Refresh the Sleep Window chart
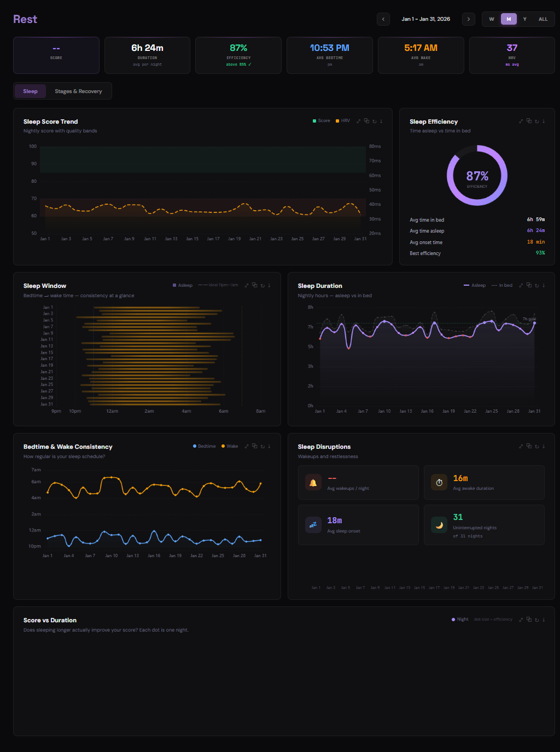The height and width of the screenshot is (752, 560). coord(262,285)
